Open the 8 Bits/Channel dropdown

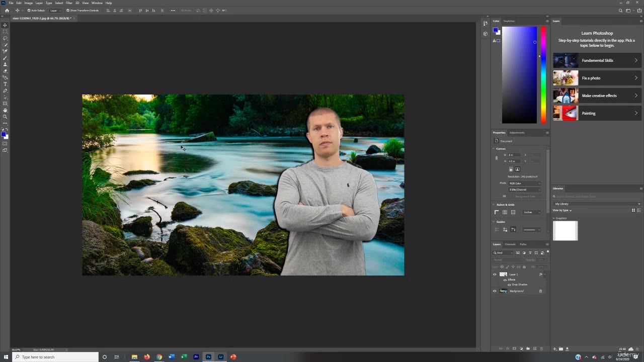point(525,190)
